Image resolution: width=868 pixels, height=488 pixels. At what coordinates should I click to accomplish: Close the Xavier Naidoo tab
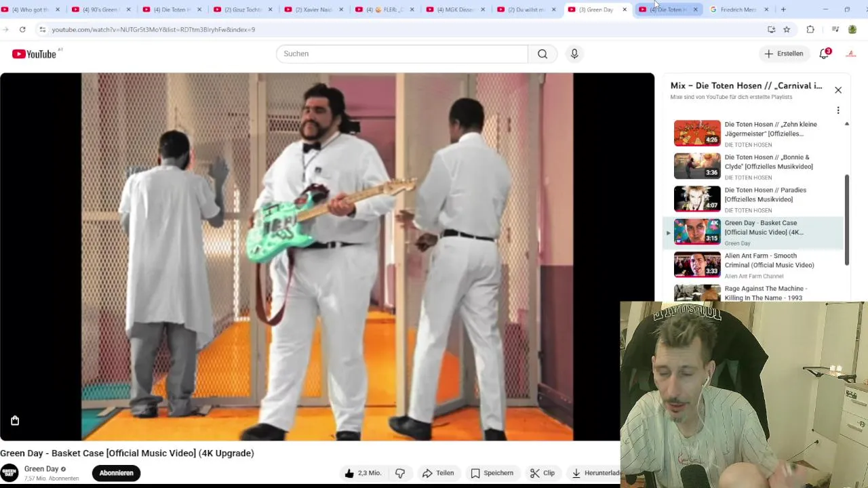click(x=341, y=9)
